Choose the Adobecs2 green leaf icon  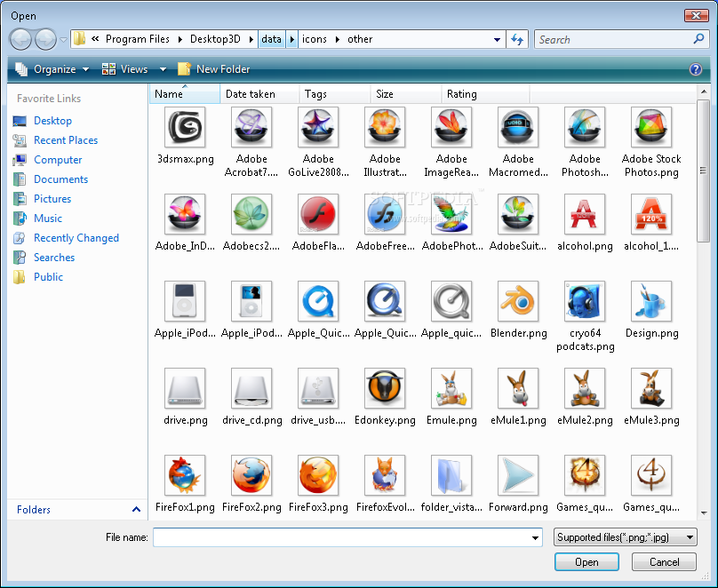point(251,214)
